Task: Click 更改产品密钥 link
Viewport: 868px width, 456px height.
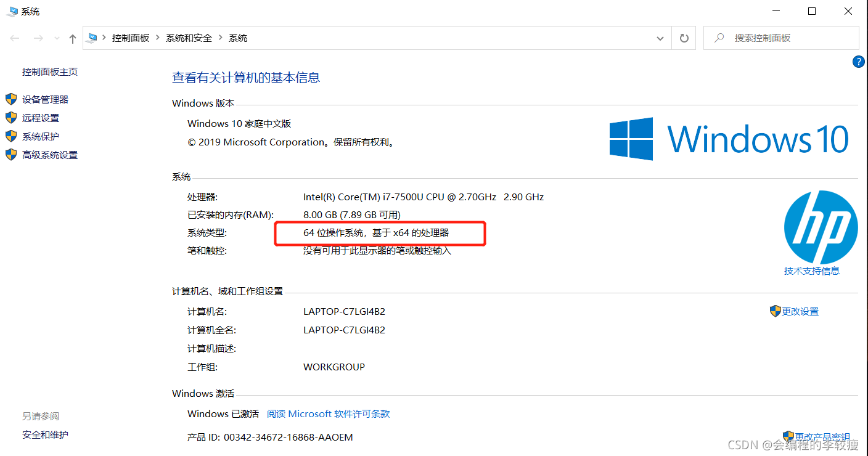Action: tap(822, 437)
